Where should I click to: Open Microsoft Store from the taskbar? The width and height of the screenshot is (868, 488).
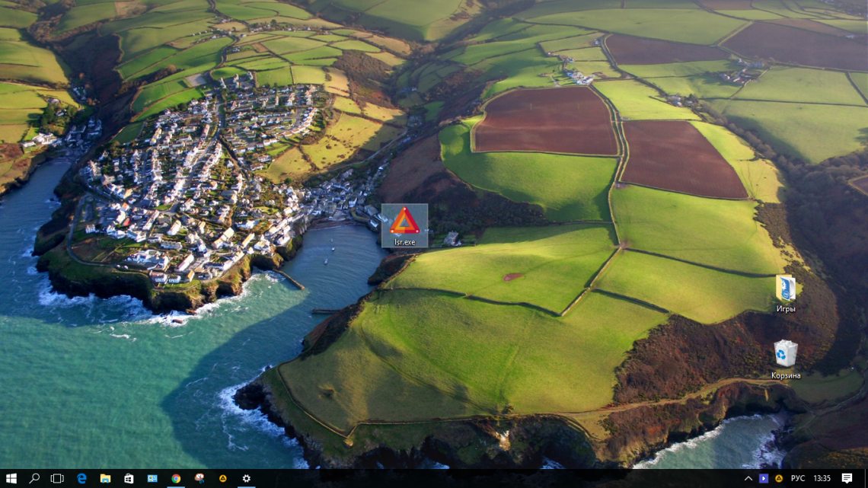[129, 479]
